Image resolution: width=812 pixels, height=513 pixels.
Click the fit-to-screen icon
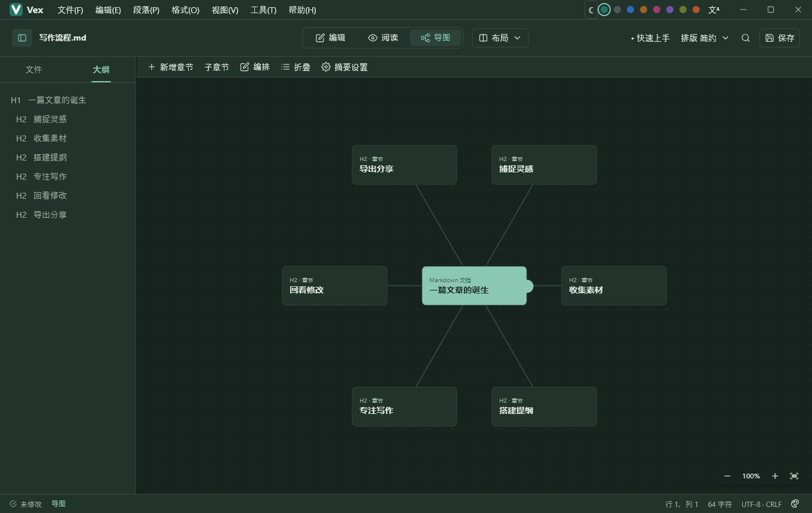pyautogui.click(x=794, y=476)
